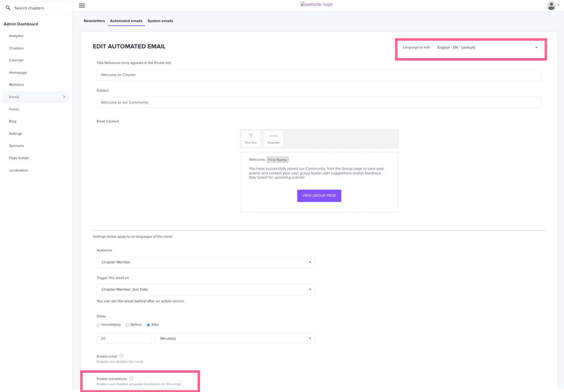Switch to the System emails tab
The image size is (564, 392).
pyautogui.click(x=160, y=21)
